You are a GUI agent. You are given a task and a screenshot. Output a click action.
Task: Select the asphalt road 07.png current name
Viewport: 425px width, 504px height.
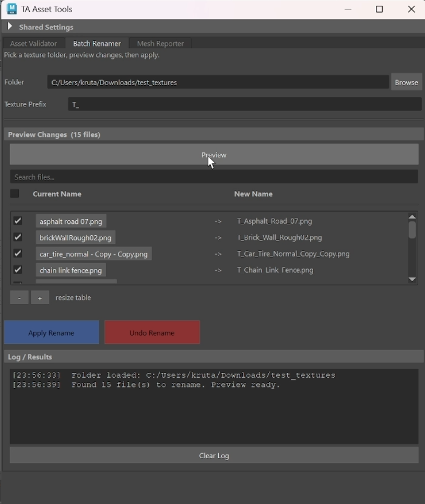click(71, 221)
